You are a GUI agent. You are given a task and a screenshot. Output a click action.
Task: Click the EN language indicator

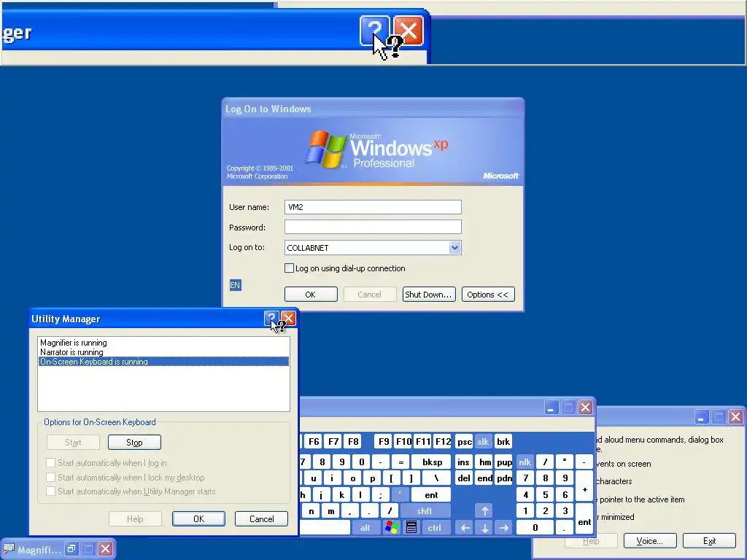pyautogui.click(x=235, y=285)
